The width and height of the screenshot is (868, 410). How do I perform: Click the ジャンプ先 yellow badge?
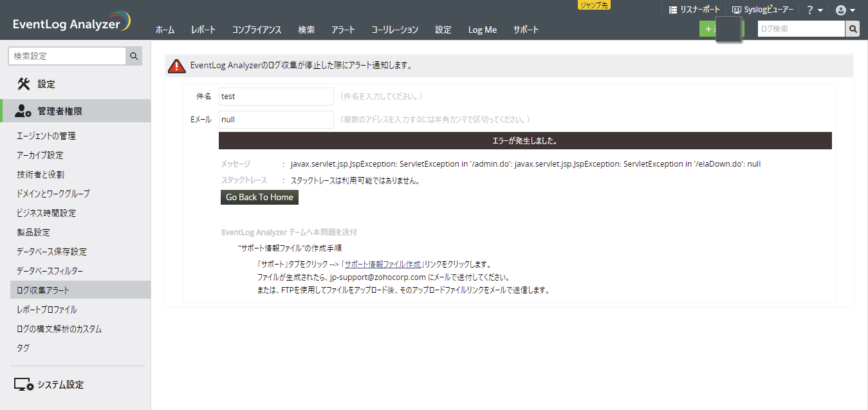tap(594, 5)
